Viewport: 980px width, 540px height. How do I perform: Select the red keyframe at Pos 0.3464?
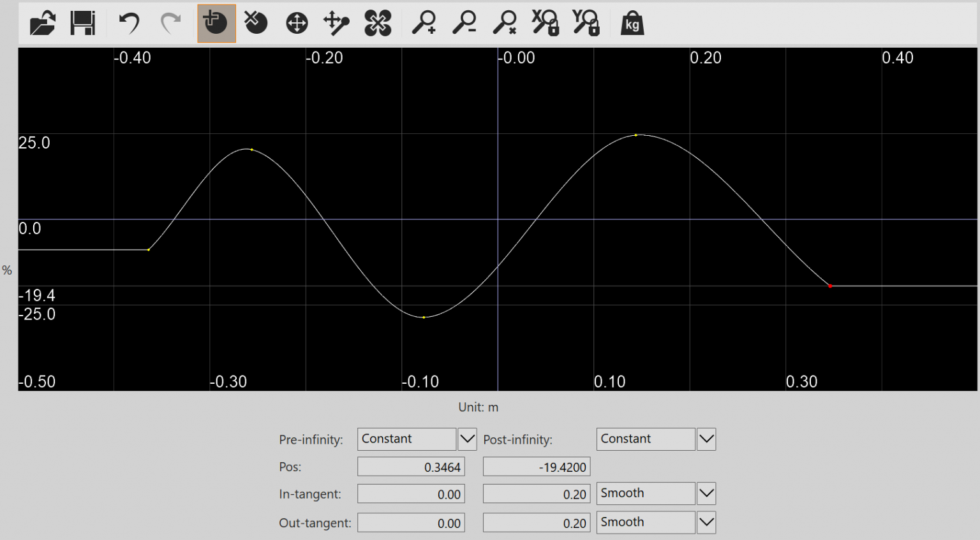click(830, 286)
